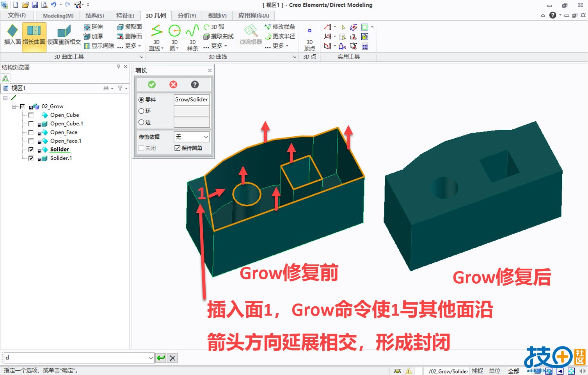The height and width of the screenshot is (375, 588).
Task: Toggle the 保持圆角 checkbox
Action: point(178,148)
